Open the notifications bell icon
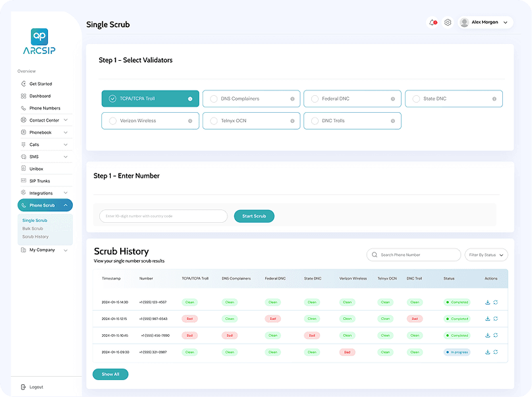This screenshot has width=532, height=397. pyautogui.click(x=432, y=22)
